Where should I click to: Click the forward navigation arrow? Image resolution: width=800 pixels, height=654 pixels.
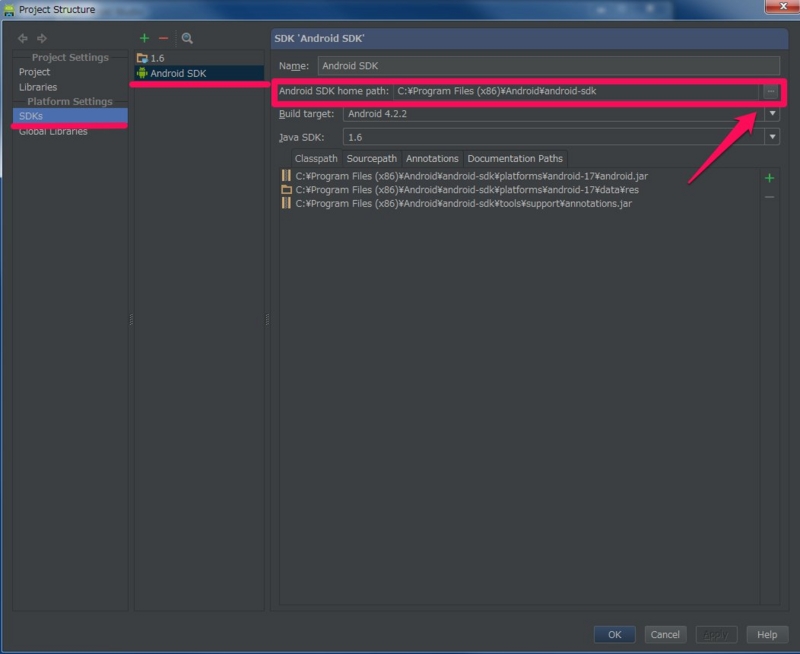(x=42, y=38)
